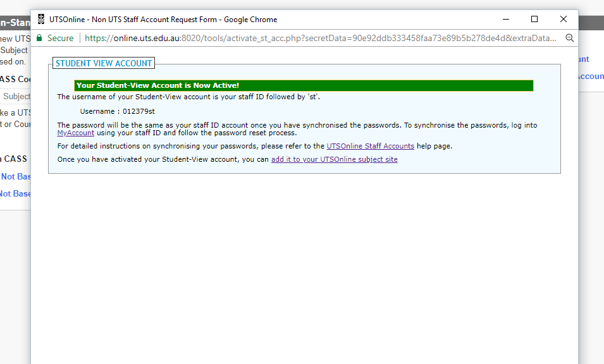Click the 'Secure' label beside the padlock
Viewport: 604px width, 364px height.
61,38
